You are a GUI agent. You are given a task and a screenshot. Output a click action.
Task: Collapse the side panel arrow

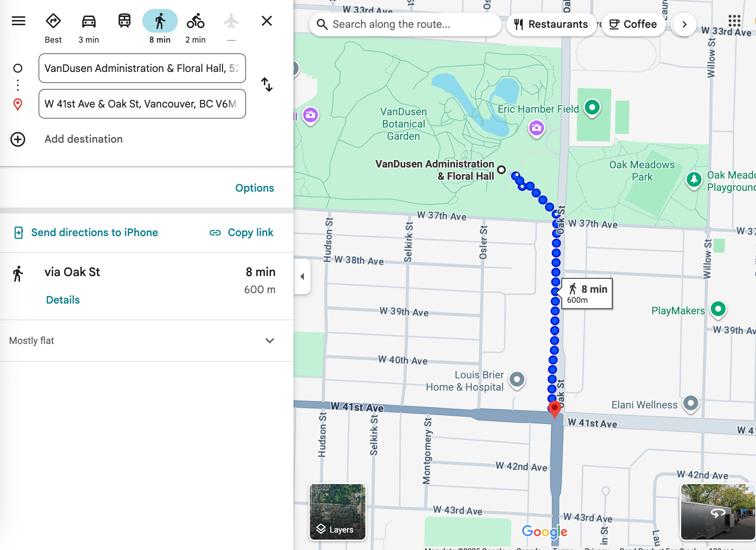(x=302, y=276)
